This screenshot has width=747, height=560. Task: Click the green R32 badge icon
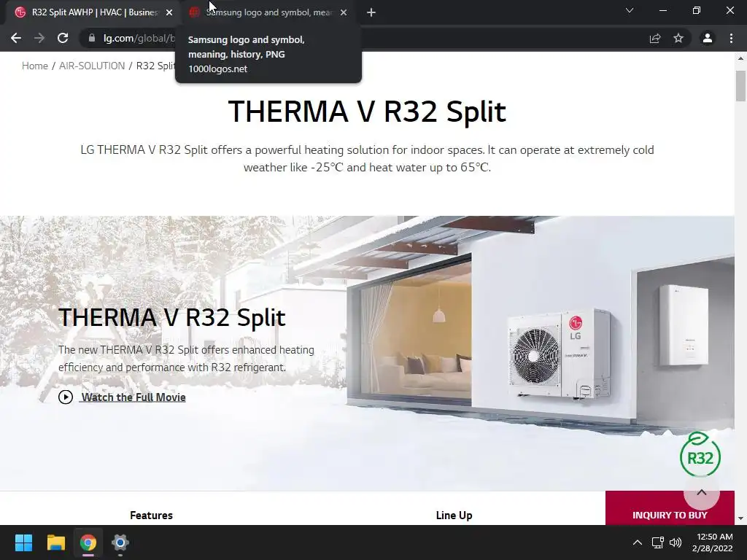(700, 454)
